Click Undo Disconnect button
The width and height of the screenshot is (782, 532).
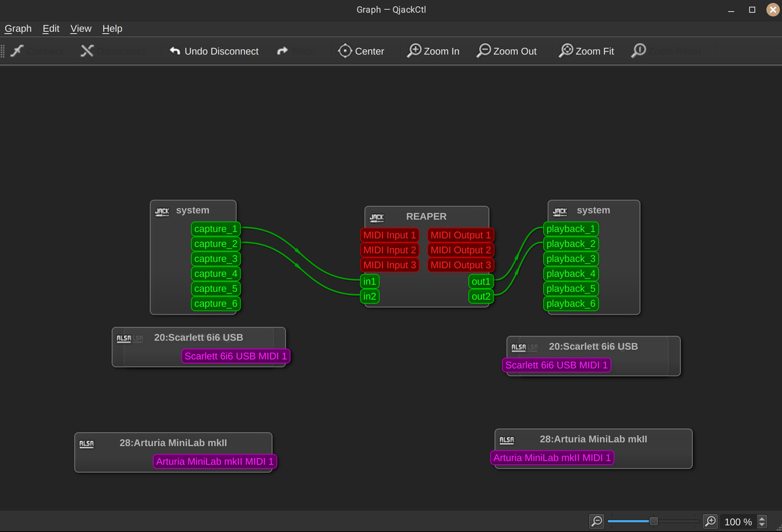214,51
